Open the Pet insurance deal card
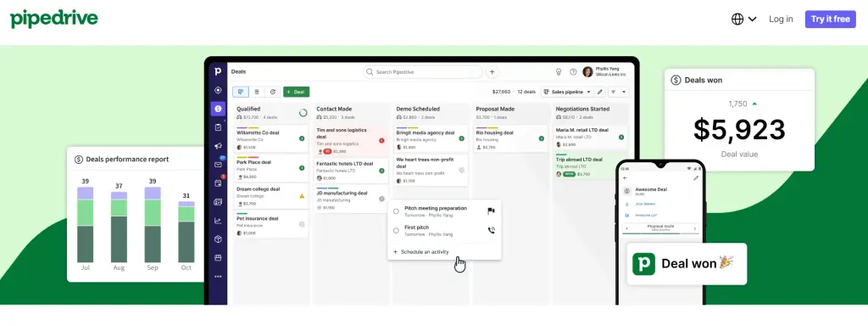The height and width of the screenshot is (326, 868). point(270,224)
